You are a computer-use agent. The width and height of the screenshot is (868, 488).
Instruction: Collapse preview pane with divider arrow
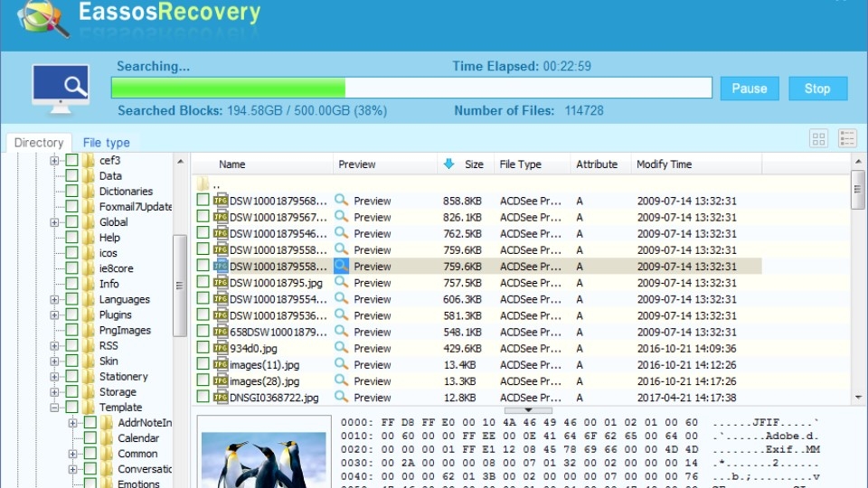tap(528, 410)
